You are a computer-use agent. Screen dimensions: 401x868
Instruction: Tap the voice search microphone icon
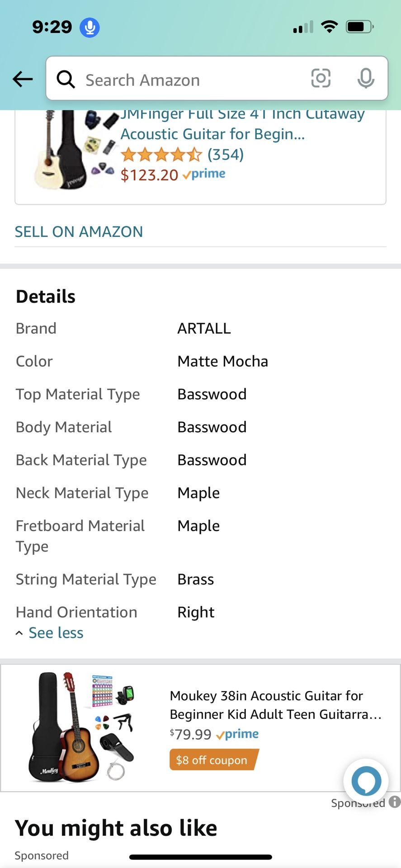pos(366,79)
